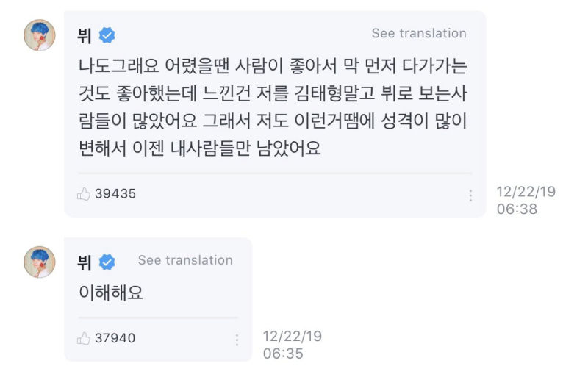Translate the long comment via See translation
588x366 pixels.
(x=419, y=34)
